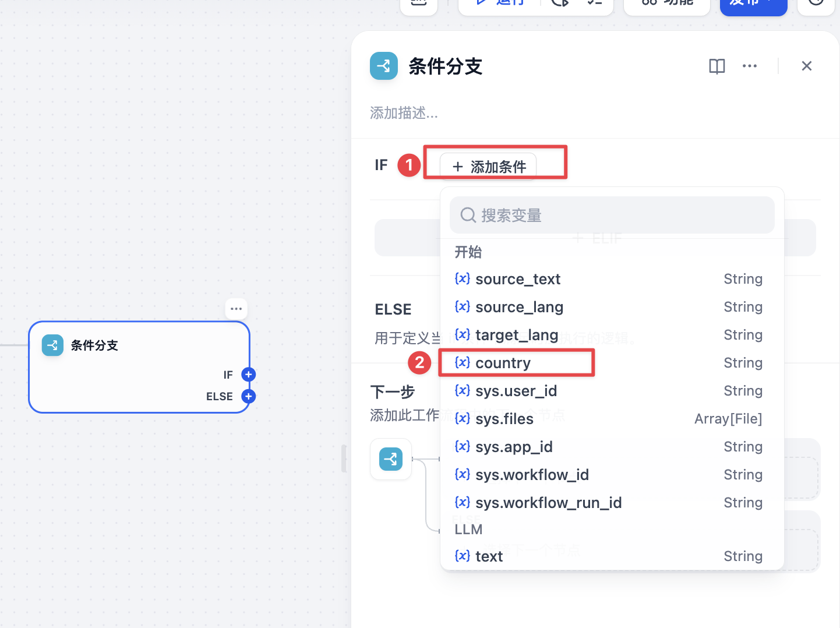
Task: Open the three-dot menu above the canvas node
Action: click(x=236, y=309)
